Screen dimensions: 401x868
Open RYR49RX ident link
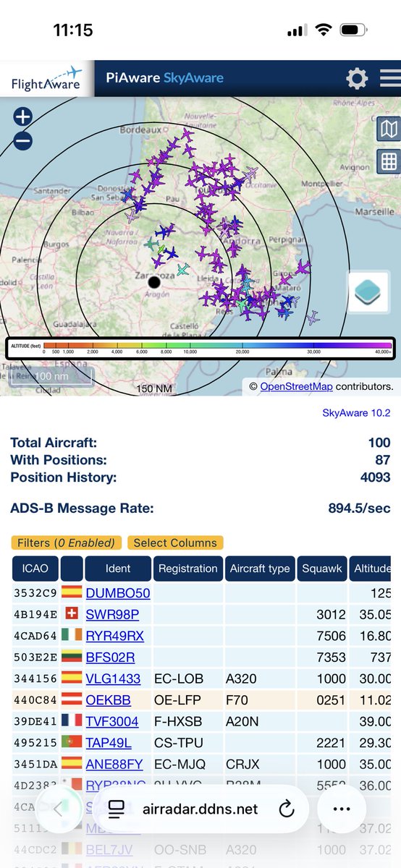[115, 636]
